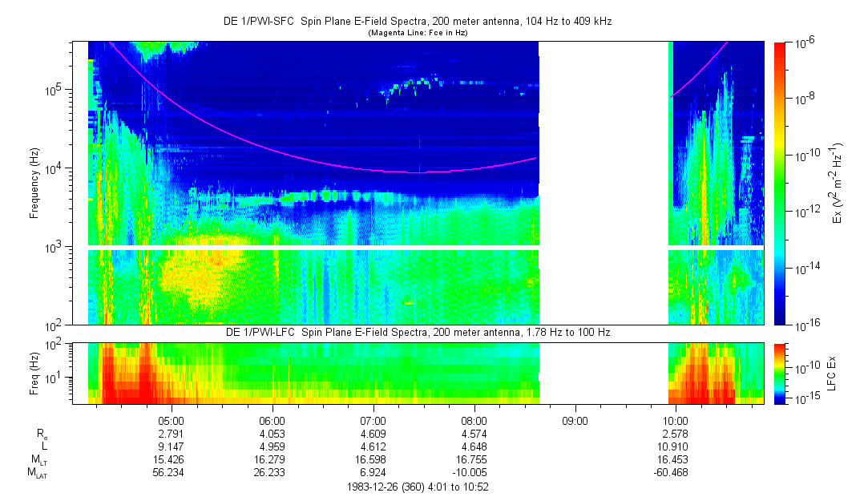Screen dimensions: 868x497
Task: Select the 07:00 time axis tick
Action: (x=373, y=420)
